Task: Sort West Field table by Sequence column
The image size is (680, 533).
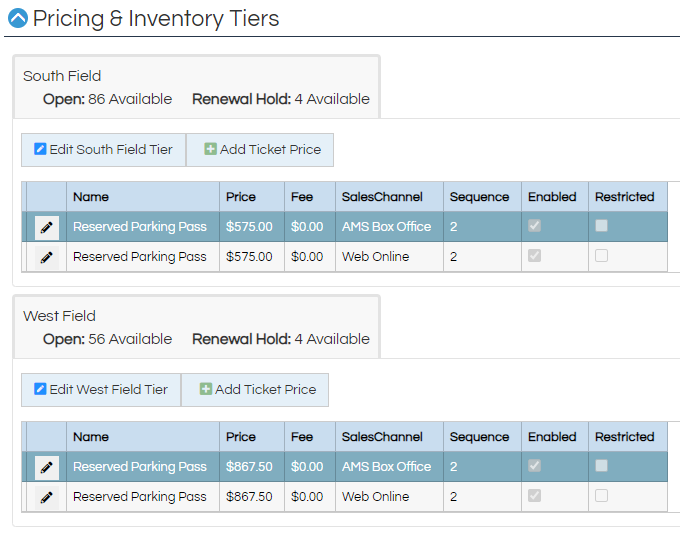Action: pos(479,437)
